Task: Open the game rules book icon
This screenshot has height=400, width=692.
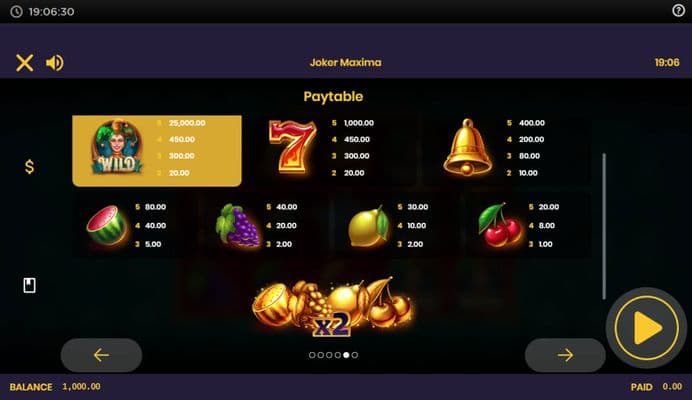Action: coord(29,285)
